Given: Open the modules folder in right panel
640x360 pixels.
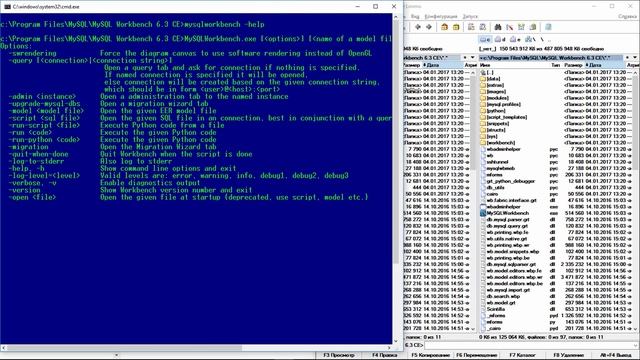Looking at the screenshot, I should tap(498, 98).
